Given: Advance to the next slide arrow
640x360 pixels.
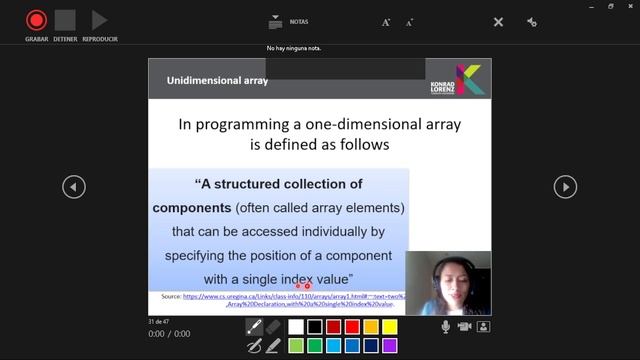Looking at the screenshot, I should coord(565,187).
